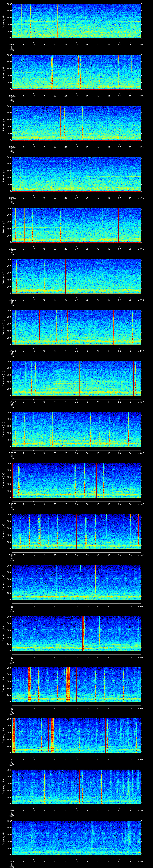Screen dimensions: 153x868
Task: Click the red vertical line near 21 s in the 15:31:00 panel
Action: pos(58,21)
